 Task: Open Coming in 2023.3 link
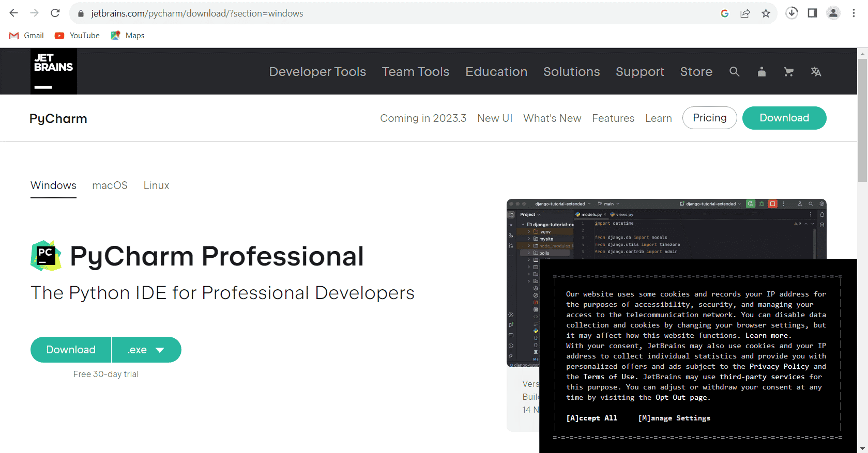click(x=423, y=118)
